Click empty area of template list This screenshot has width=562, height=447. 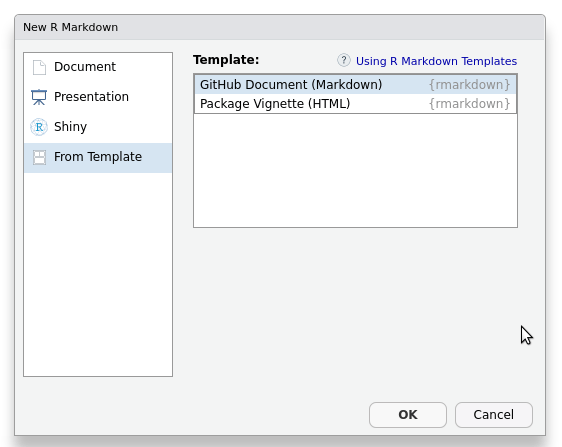355,170
